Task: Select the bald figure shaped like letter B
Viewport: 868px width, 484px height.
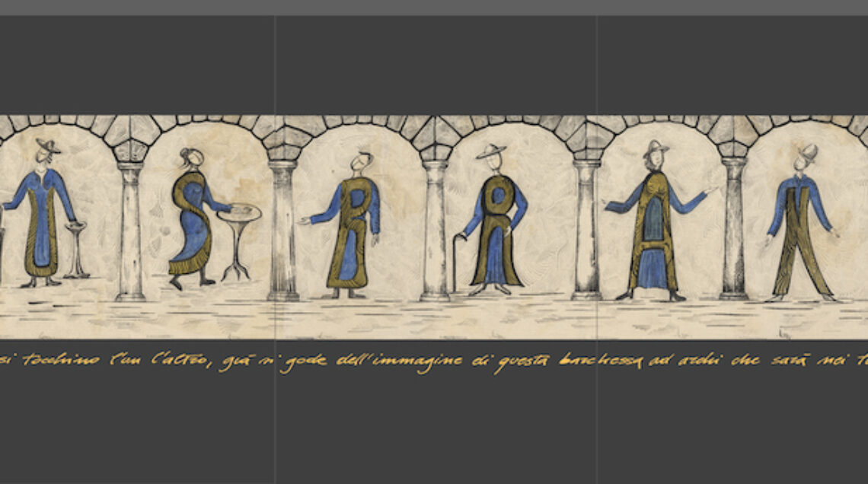Action: click(352, 228)
